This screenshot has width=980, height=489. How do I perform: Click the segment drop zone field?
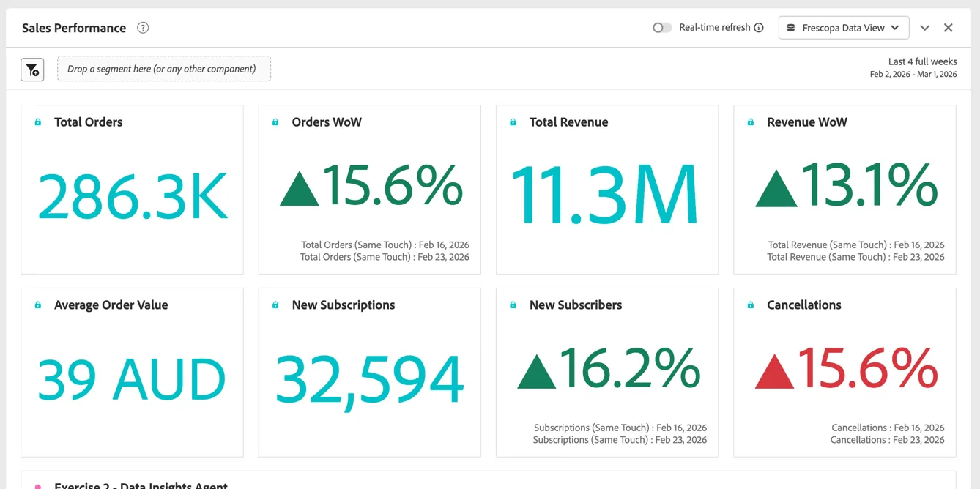(164, 69)
